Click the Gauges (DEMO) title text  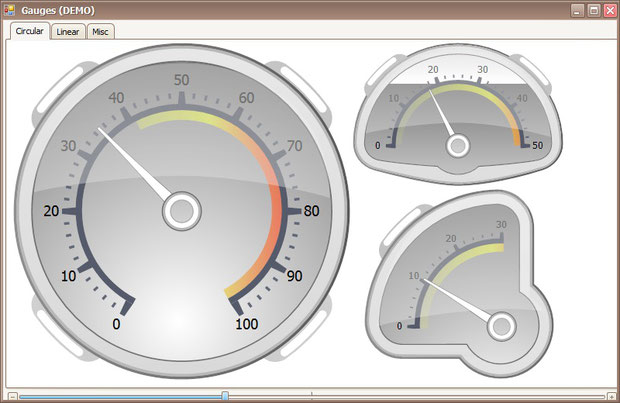[58, 10]
